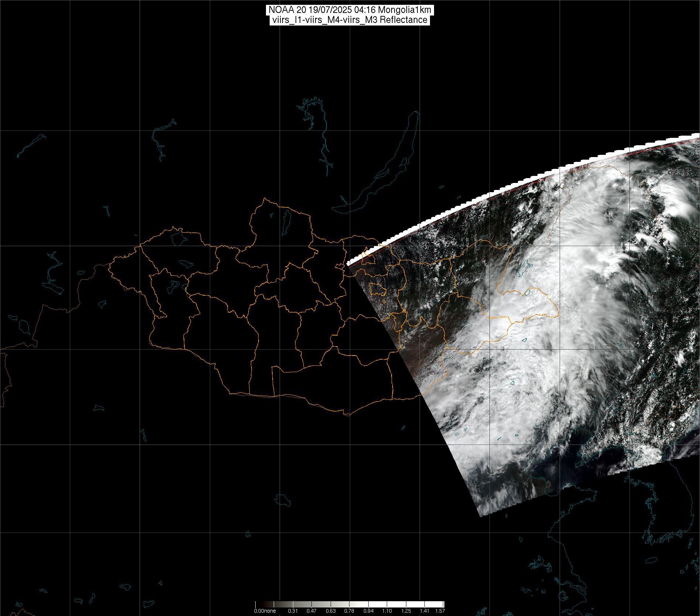Select the 0.31 tick label on colorbar
The height and width of the screenshot is (616, 700).
293,611
